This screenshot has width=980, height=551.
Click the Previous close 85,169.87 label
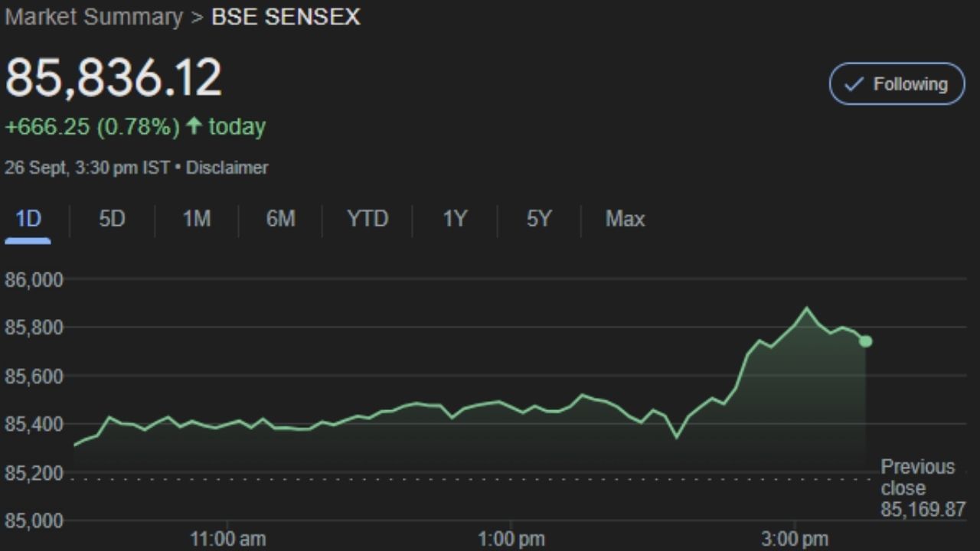click(x=923, y=488)
